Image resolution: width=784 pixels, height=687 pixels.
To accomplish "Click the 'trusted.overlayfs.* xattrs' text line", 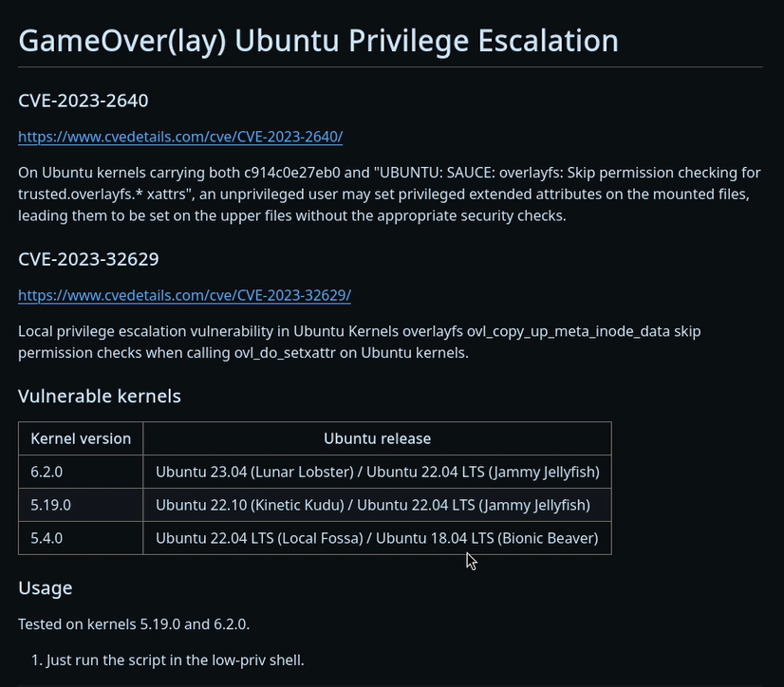I will click(x=383, y=194).
